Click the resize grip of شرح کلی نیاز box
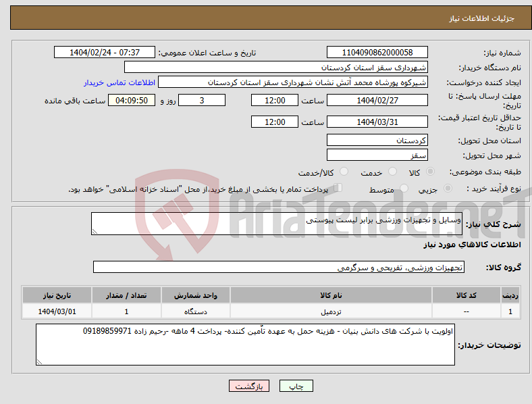 pos(95,232)
